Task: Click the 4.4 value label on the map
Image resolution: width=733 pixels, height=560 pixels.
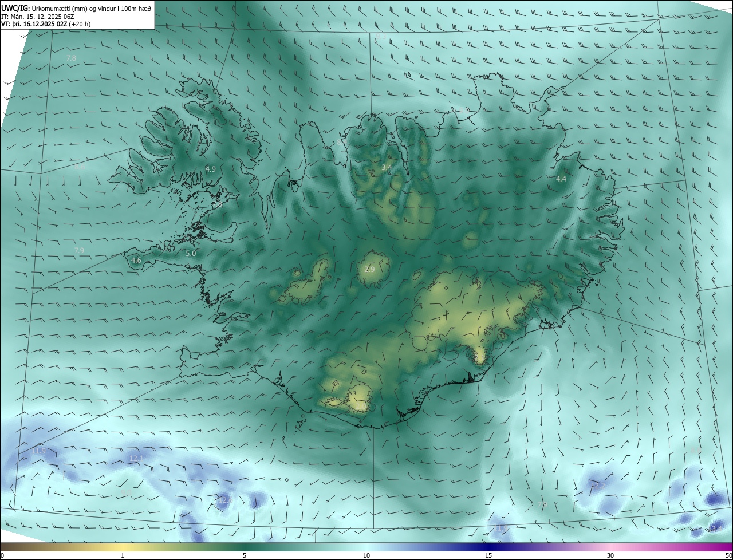Action: click(x=561, y=179)
